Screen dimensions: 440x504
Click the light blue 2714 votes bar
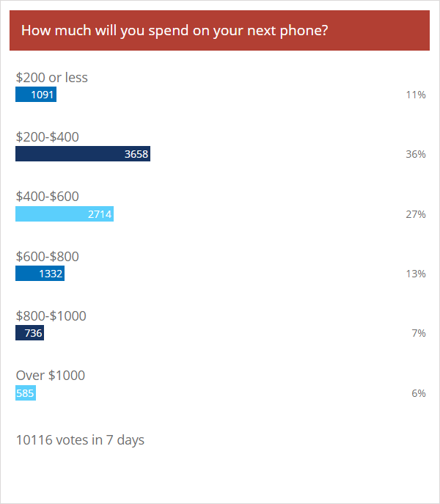click(x=65, y=214)
